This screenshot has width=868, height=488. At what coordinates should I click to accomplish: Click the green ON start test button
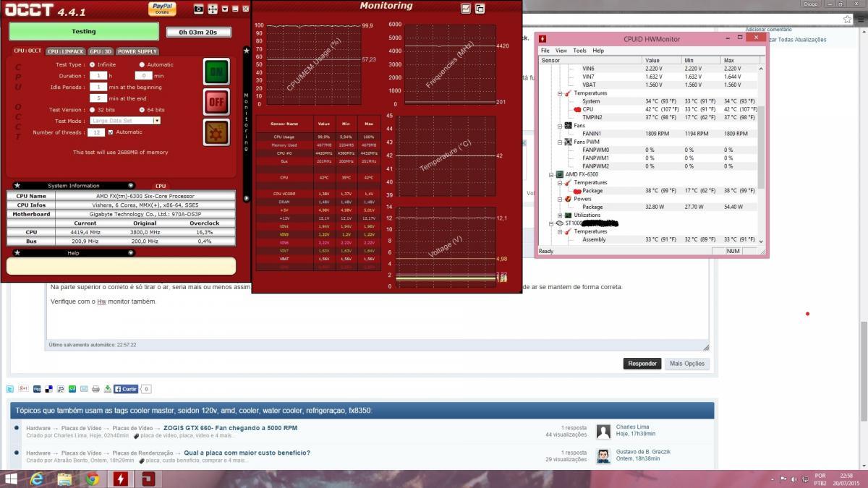(x=216, y=72)
